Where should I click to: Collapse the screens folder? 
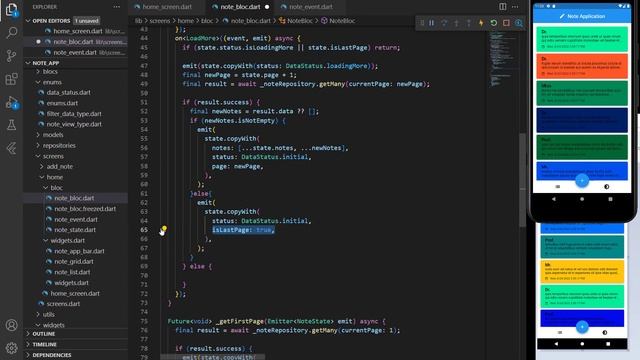pos(53,156)
